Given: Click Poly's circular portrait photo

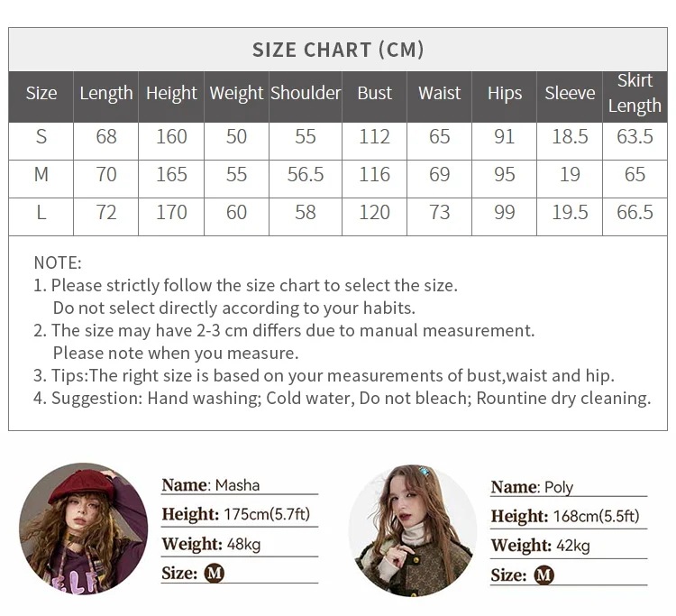Looking at the screenshot, I should (413, 530).
